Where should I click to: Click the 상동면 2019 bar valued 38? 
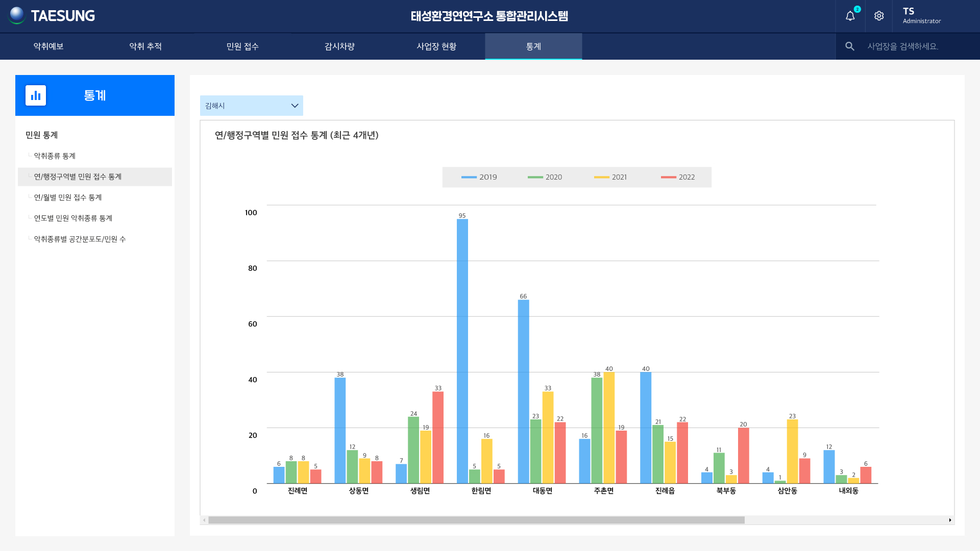click(x=340, y=431)
